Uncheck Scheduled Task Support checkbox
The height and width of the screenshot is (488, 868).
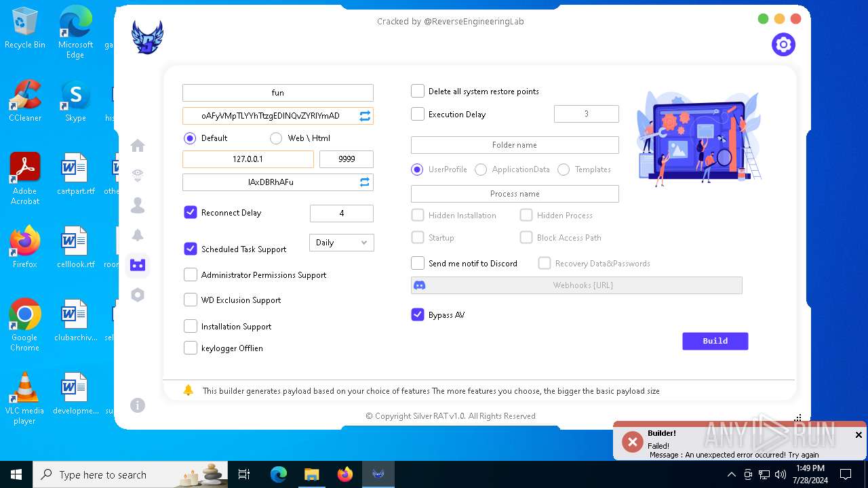(191, 249)
